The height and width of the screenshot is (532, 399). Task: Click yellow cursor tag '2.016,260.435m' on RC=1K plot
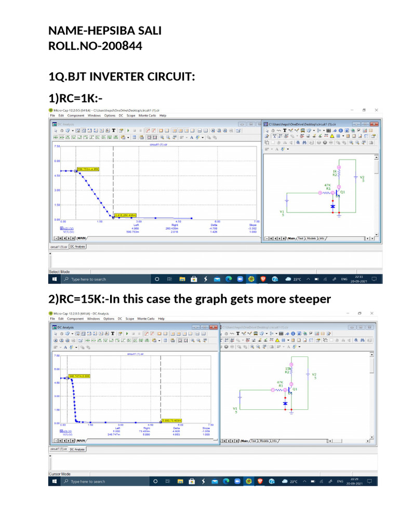[126, 215]
